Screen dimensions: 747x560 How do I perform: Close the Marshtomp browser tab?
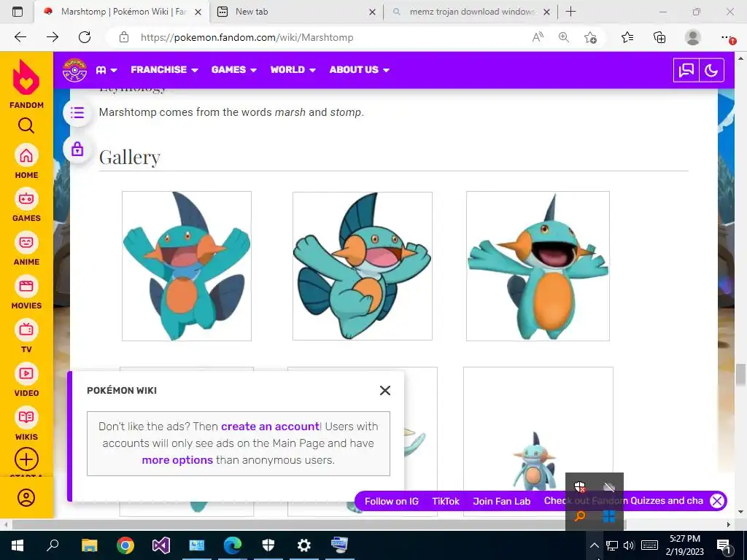coord(198,12)
